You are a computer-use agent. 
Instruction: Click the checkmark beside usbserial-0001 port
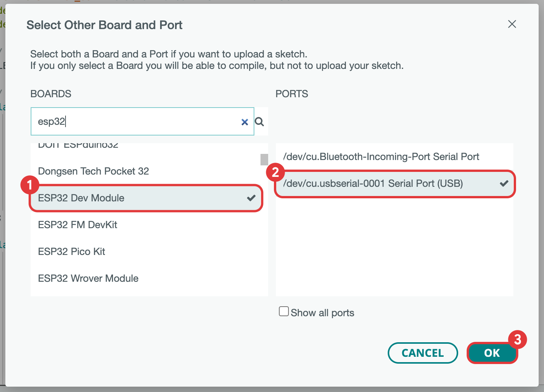pyautogui.click(x=504, y=183)
